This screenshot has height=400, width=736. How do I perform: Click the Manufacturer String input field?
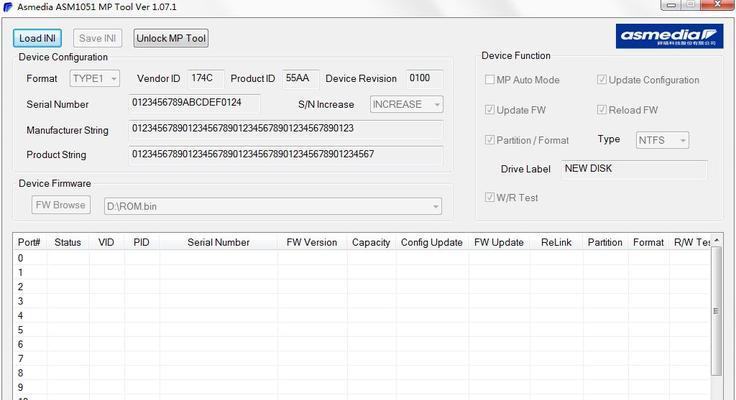285,129
